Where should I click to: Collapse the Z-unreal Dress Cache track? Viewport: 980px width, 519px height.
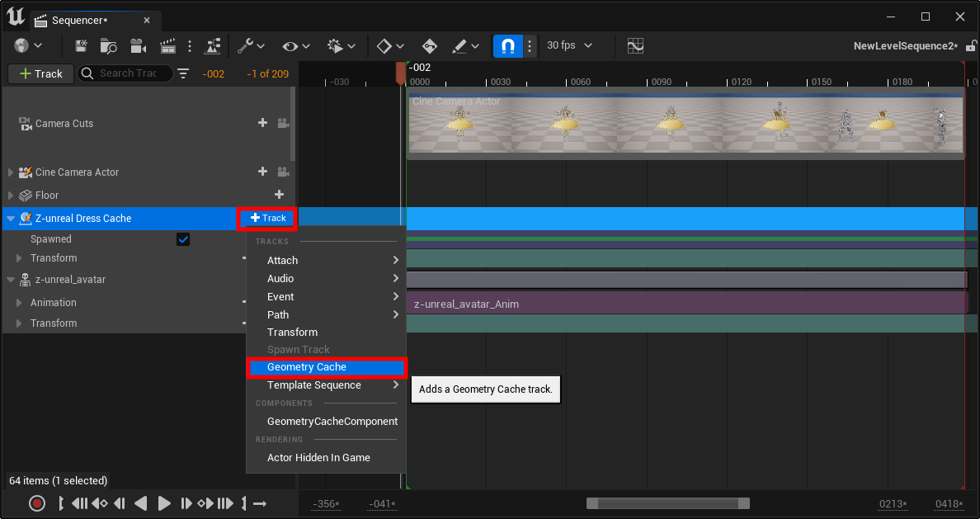point(11,219)
